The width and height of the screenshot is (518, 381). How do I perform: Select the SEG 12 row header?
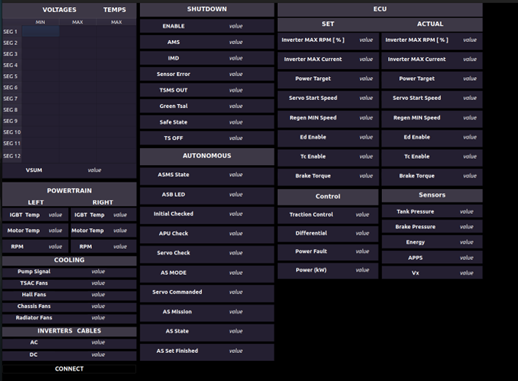tap(12, 156)
